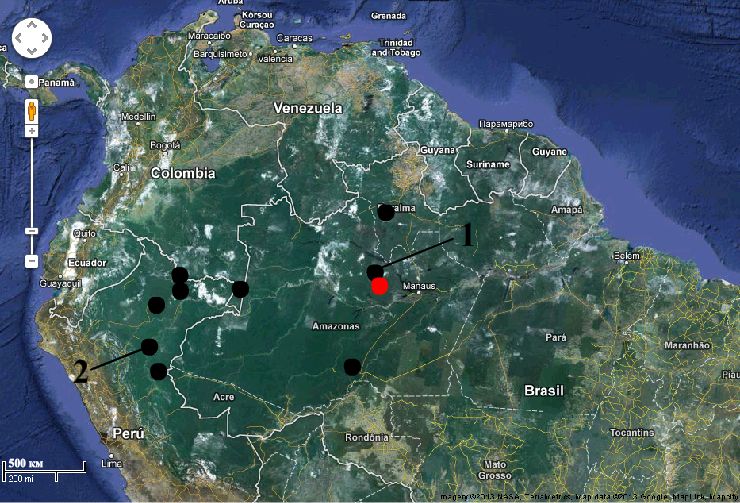740x503 pixels.
Task: Zoom out with the bottom minus button
Action: [32, 261]
